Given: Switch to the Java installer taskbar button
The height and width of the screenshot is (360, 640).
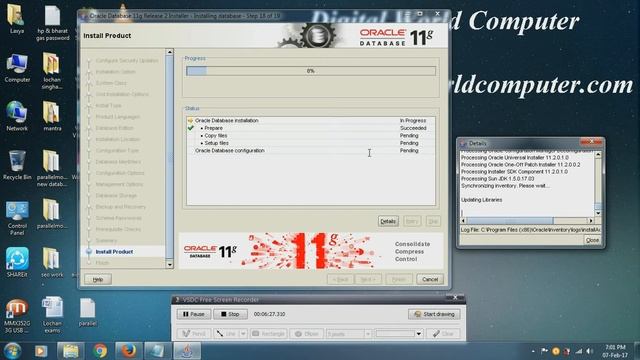Looking at the screenshot, I should point(187,351).
